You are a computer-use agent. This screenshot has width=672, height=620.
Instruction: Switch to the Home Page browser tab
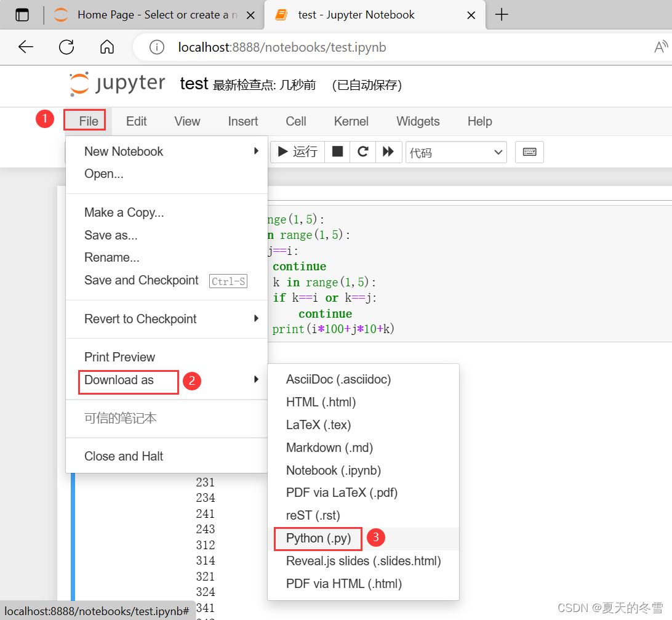coord(154,15)
